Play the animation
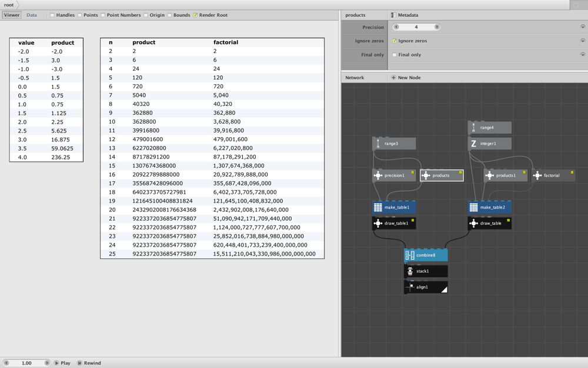The height and width of the screenshot is (368, 588). pos(62,363)
